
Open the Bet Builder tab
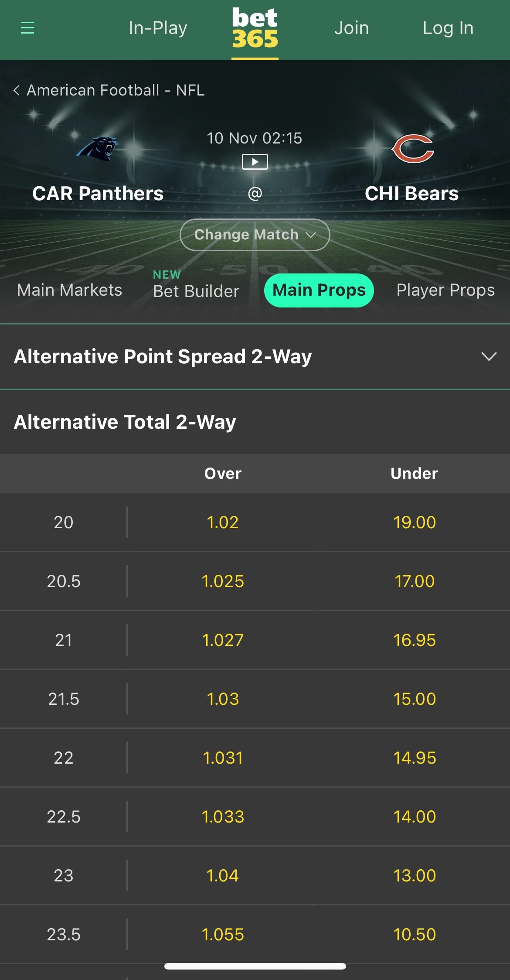[x=196, y=290]
